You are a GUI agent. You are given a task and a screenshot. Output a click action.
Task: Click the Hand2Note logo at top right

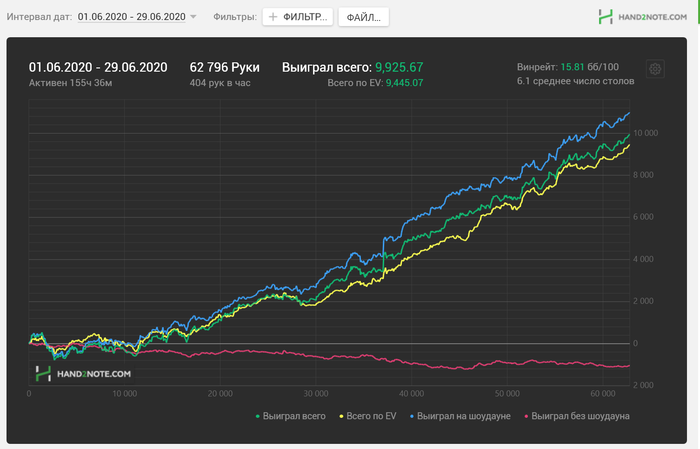pos(642,17)
